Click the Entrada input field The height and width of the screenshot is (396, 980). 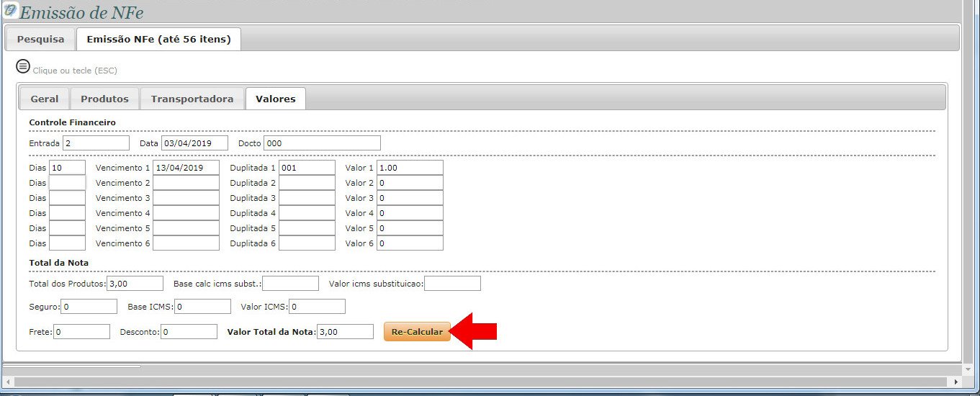(x=96, y=143)
